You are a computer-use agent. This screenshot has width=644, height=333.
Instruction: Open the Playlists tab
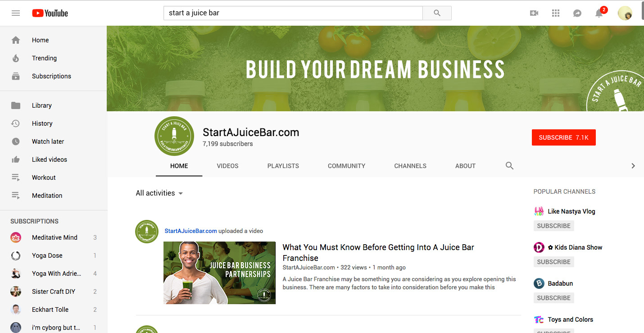pos(283,166)
